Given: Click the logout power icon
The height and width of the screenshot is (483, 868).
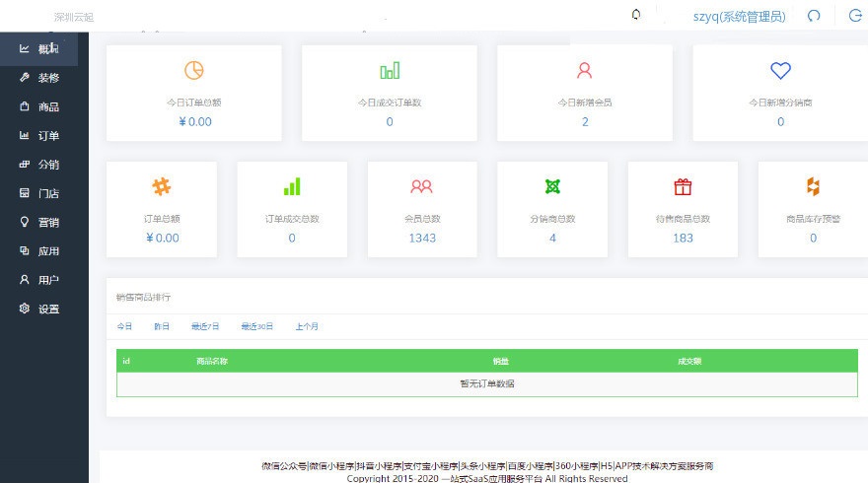Looking at the screenshot, I should pyautogui.click(x=854, y=16).
